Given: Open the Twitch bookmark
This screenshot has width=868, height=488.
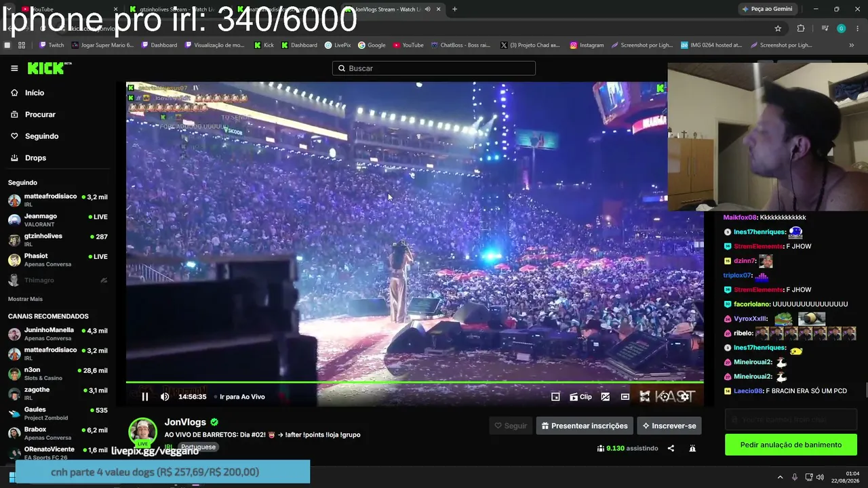Looking at the screenshot, I should pos(52,45).
